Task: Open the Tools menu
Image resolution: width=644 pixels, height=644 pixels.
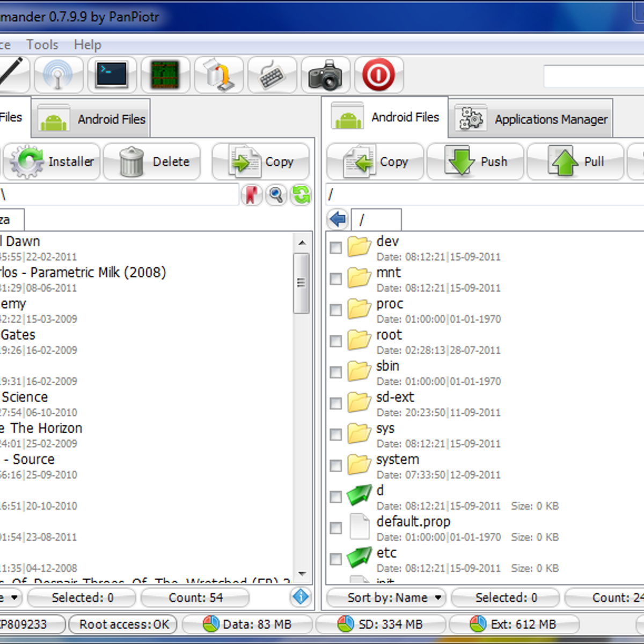Action: pyautogui.click(x=42, y=45)
